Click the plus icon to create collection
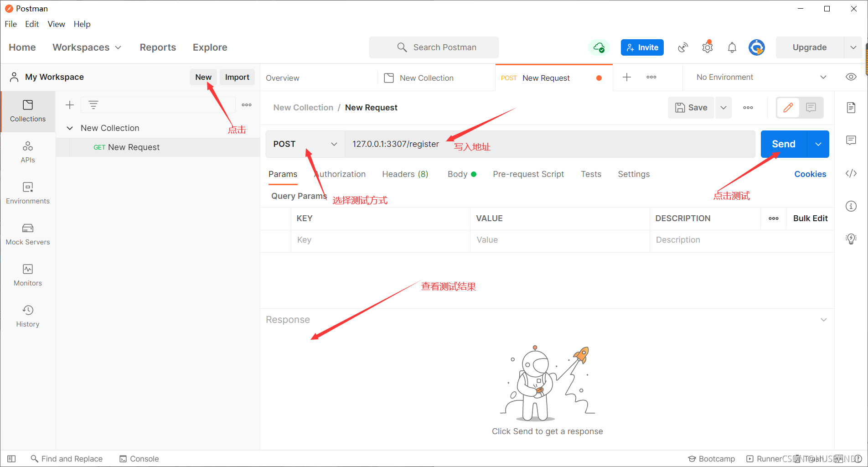 click(70, 105)
